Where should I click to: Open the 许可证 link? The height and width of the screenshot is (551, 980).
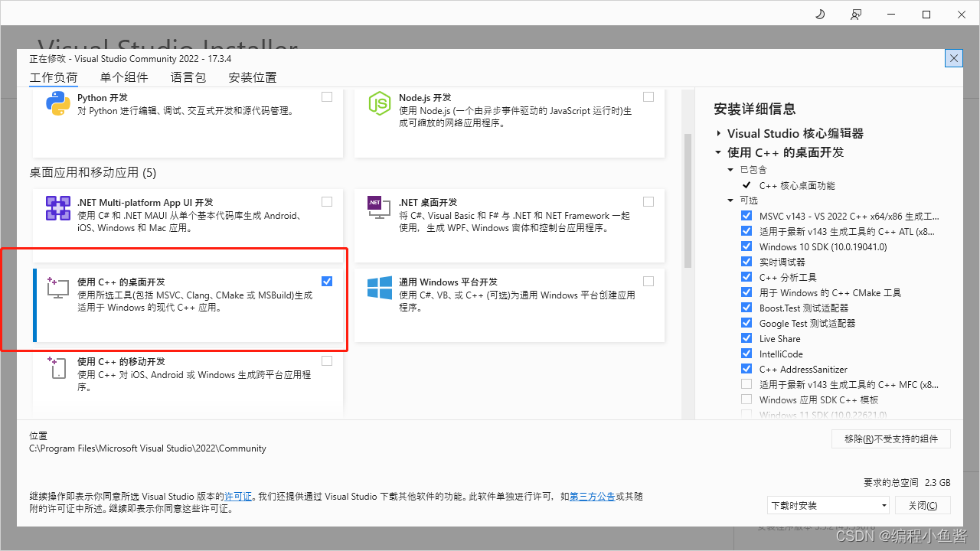pos(238,497)
